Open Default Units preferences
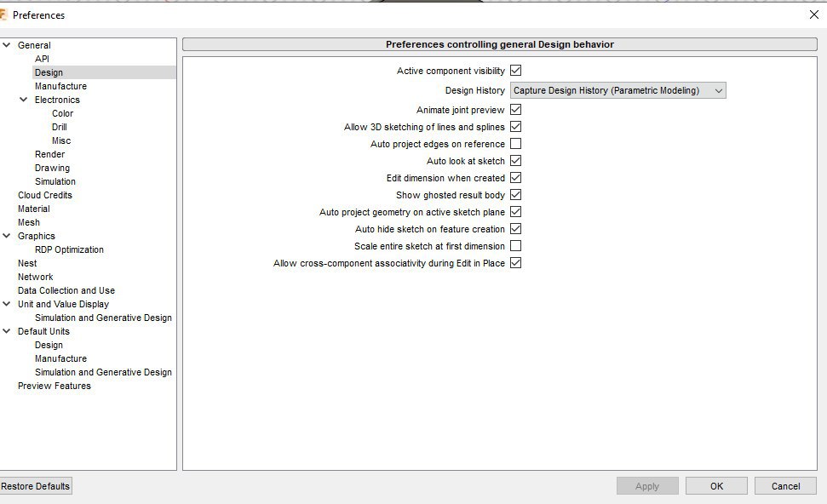The image size is (827, 504). [x=43, y=331]
